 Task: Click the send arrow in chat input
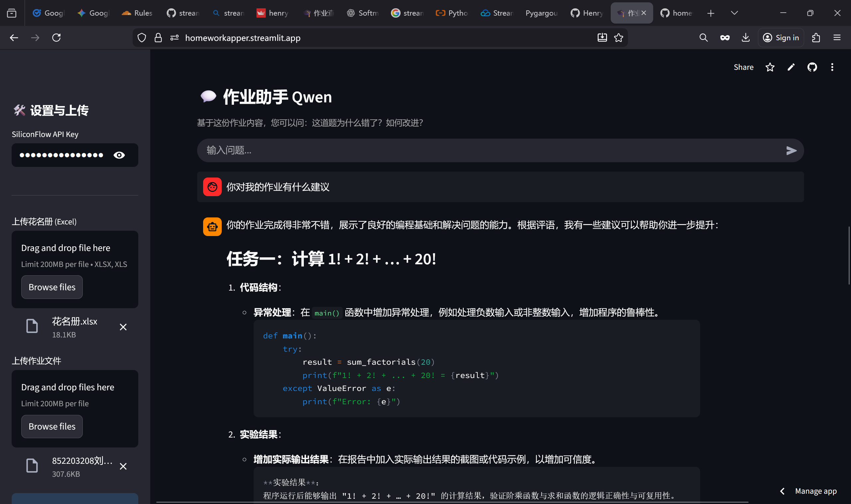coord(791,151)
